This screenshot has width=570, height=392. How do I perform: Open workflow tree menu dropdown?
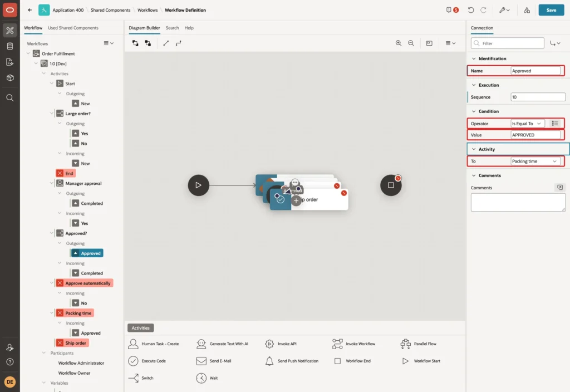[109, 43]
